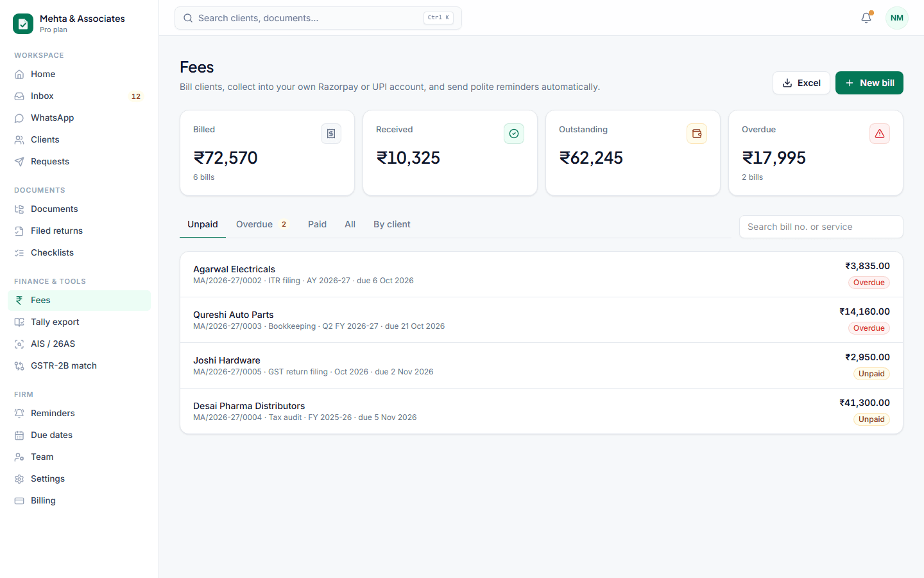This screenshot has height=578, width=924.
Task: Create a New bill
Action: click(869, 83)
